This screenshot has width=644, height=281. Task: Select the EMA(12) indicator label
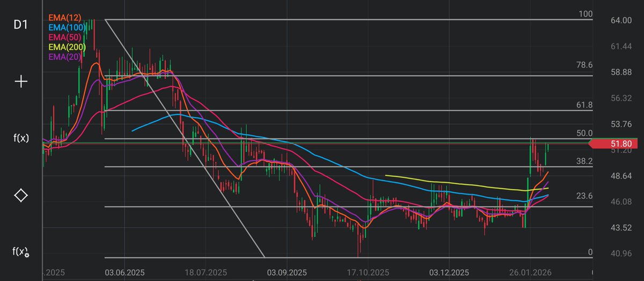(64, 18)
